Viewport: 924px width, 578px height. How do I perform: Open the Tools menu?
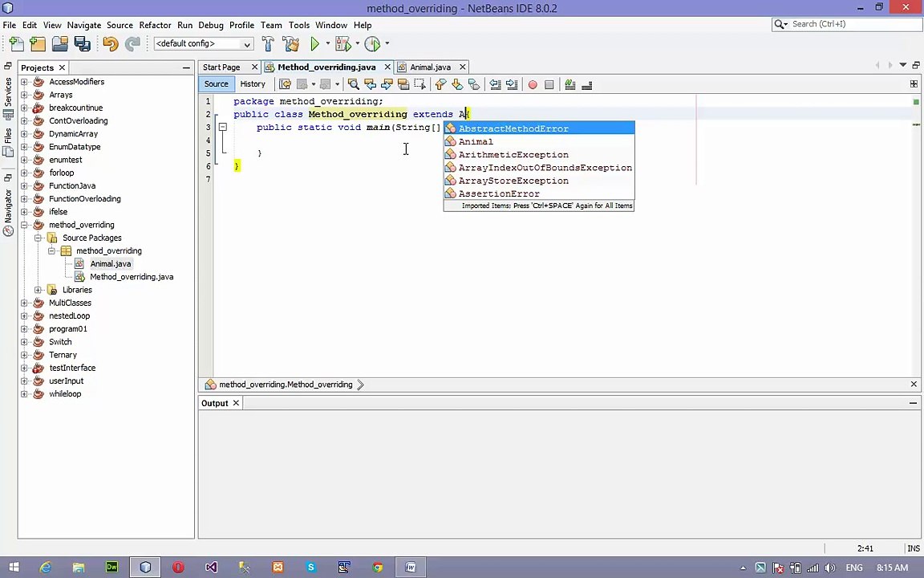click(x=298, y=25)
